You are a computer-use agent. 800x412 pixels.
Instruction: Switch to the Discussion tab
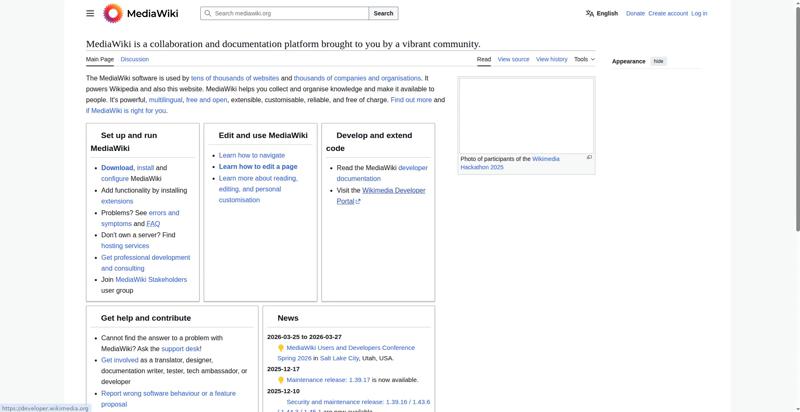click(x=134, y=59)
